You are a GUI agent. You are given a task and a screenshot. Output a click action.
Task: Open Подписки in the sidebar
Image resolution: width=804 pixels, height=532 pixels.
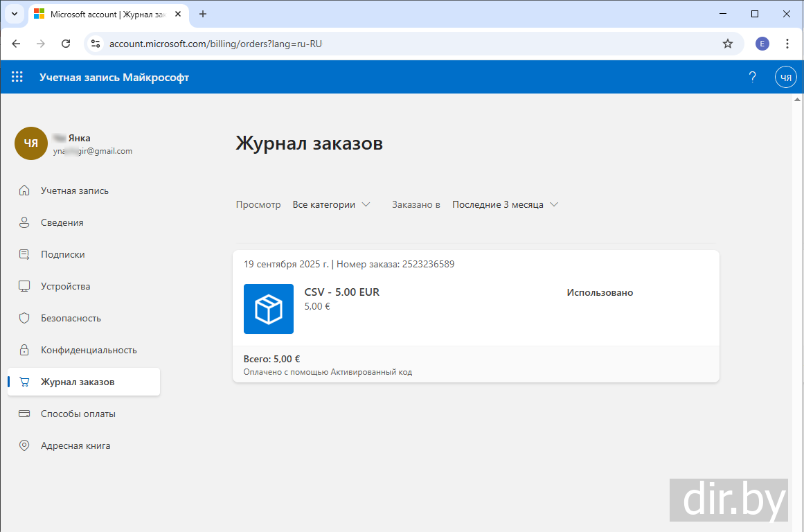click(x=62, y=254)
